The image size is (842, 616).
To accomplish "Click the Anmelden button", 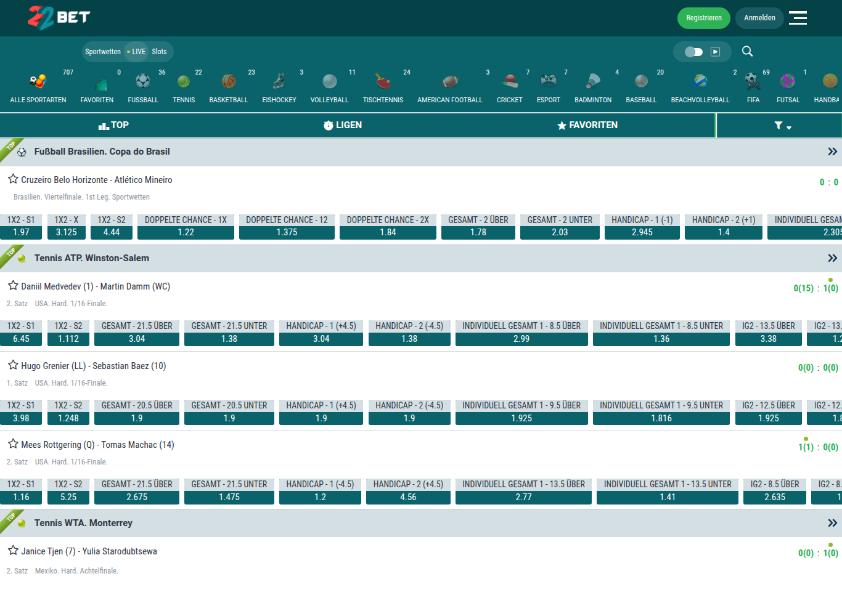I will [759, 18].
